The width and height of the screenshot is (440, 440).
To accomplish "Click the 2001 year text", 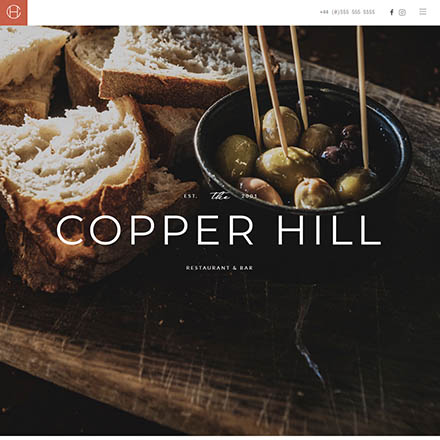I will [249, 196].
